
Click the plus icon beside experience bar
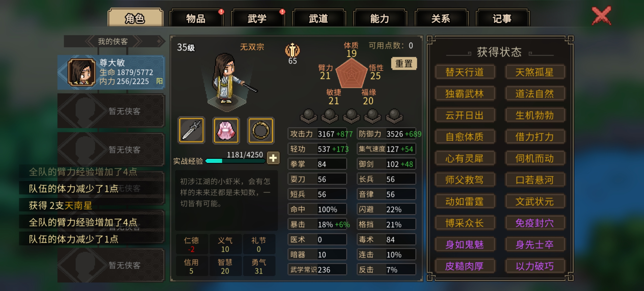273,158
